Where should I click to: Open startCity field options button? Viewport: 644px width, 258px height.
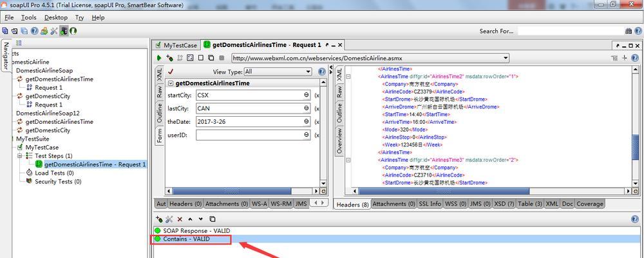pos(307,95)
